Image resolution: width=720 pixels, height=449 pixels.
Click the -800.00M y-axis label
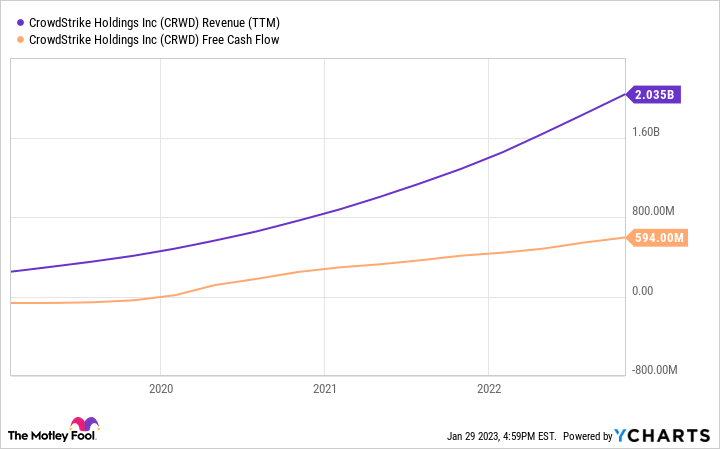(656, 370)
